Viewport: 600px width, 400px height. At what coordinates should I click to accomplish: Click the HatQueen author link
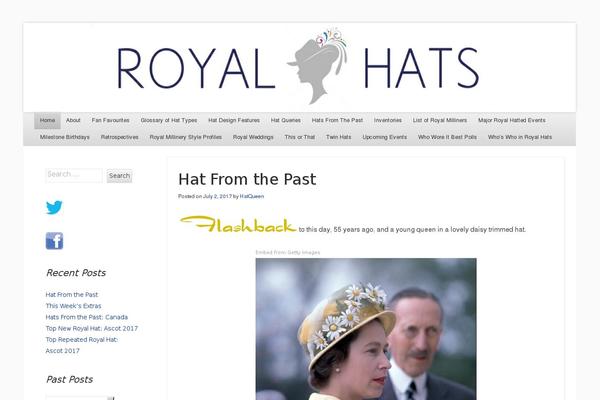click(x=252, y=196)
